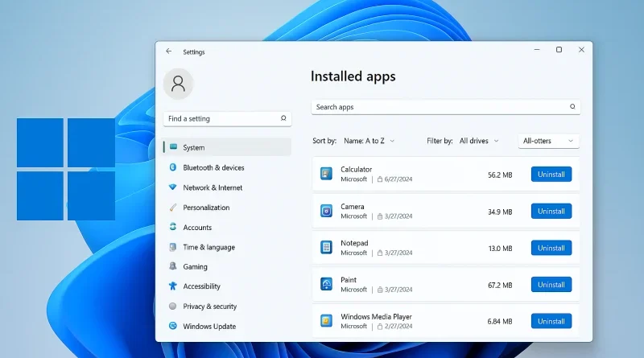
Task: Uninstall the Camera app
Action: tap(551, 211)
